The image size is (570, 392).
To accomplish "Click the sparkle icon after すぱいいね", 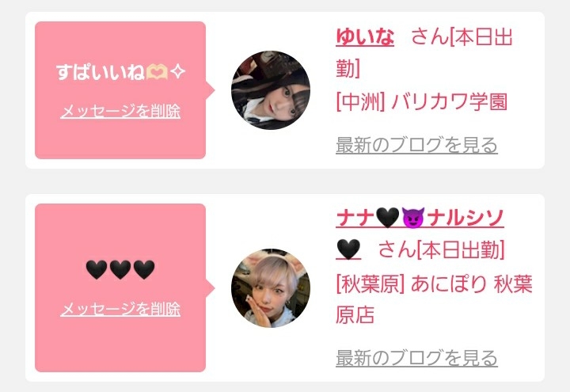I will (178, 71).
